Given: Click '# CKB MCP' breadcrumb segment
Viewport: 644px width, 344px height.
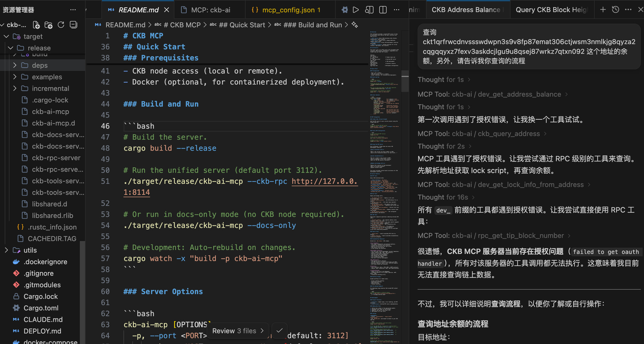Looking at the screenshot, I should [181, 25].
